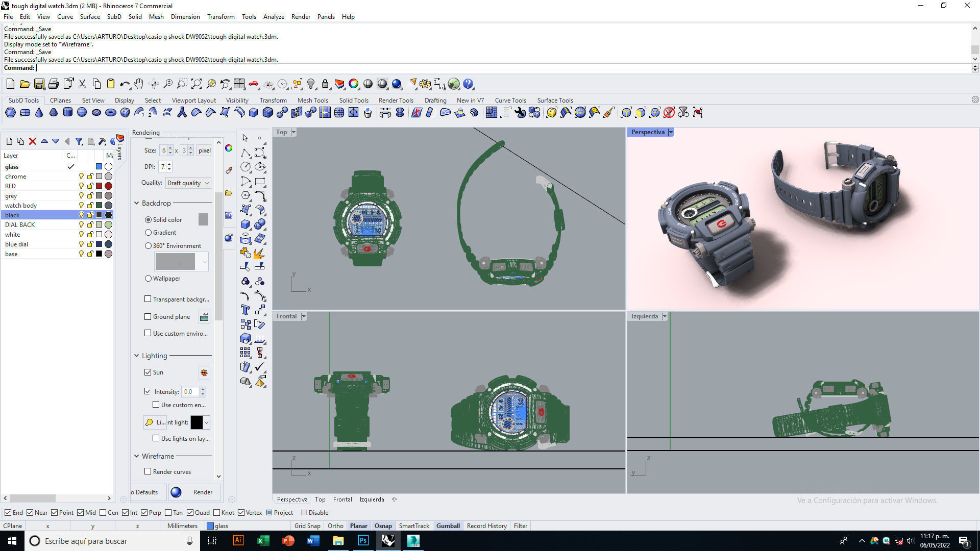Toggle the Cen osnap checkbox

103,513
